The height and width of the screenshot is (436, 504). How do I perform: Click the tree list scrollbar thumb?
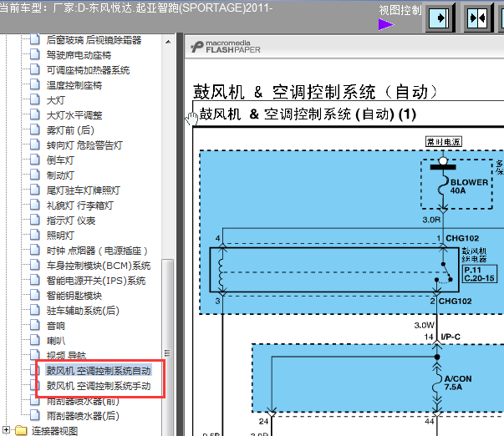(x=168, y=347)
